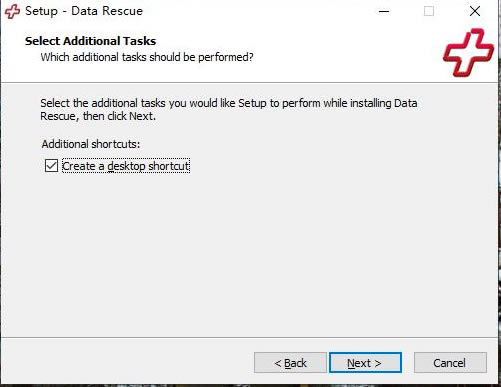Viewport: 501px width, 387px height.
Task: Click the Data Rescue title bar icon
Action: [12, 11]
